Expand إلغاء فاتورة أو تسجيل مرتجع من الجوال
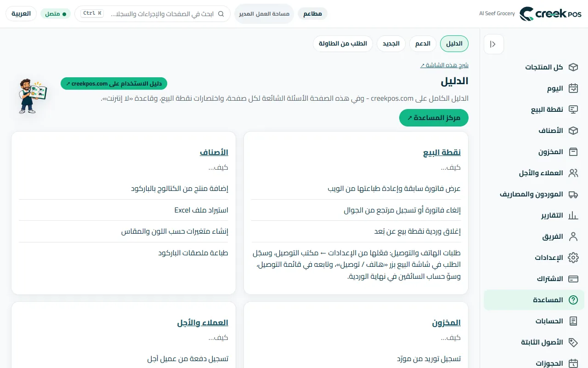 click(356, 210)
